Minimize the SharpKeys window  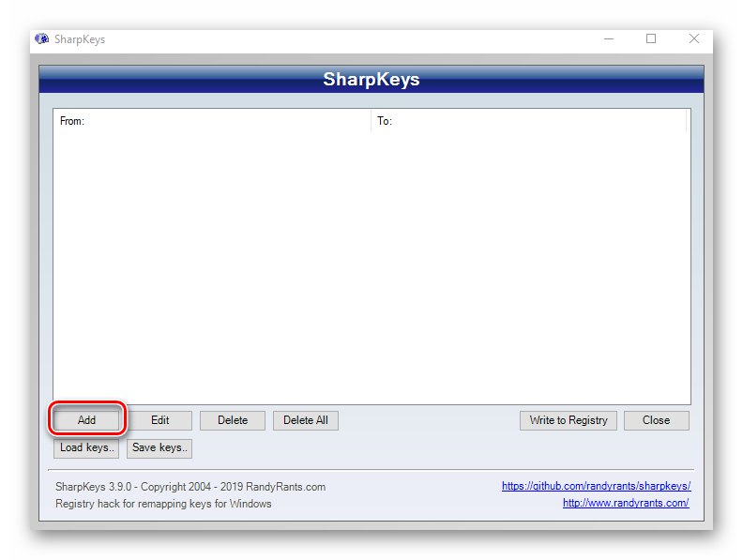click(x=609, y=38)
